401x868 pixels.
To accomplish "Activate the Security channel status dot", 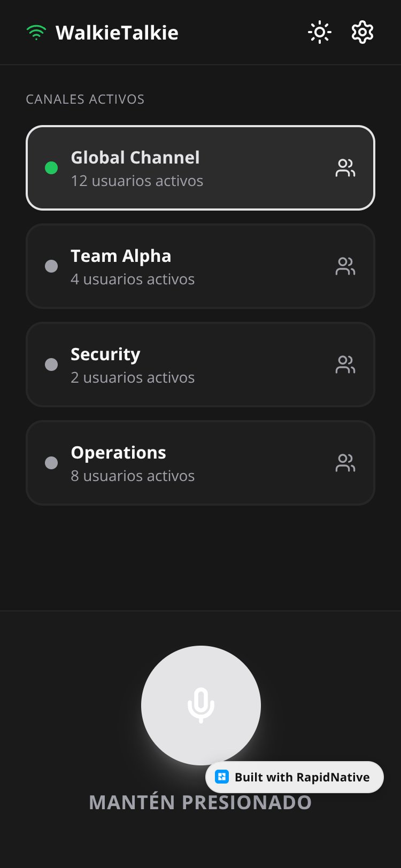I will 51,365.
